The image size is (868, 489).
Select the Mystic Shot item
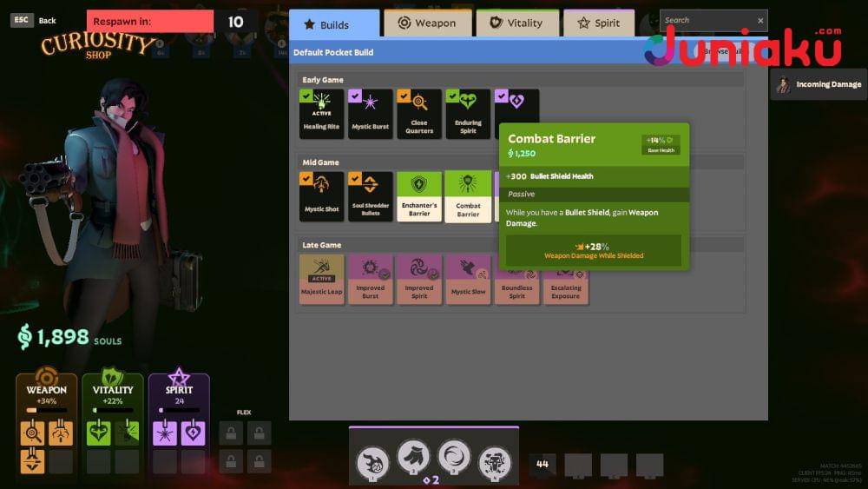[x=321, y=196]
